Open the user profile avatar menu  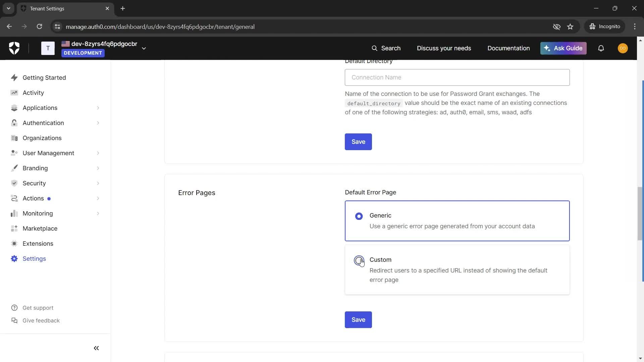coord(623,48)
